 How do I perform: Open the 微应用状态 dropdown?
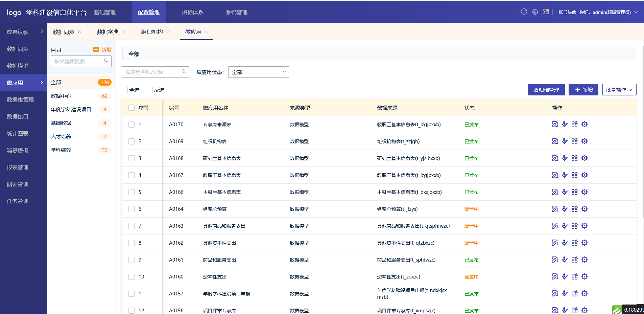[x=259, y=72]
